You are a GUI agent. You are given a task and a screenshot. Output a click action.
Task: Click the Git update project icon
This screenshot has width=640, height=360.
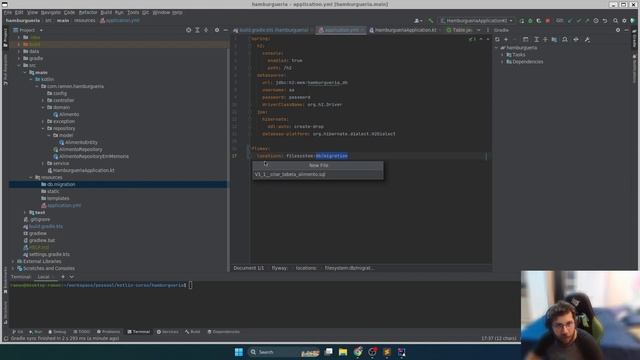click(570, 20)
